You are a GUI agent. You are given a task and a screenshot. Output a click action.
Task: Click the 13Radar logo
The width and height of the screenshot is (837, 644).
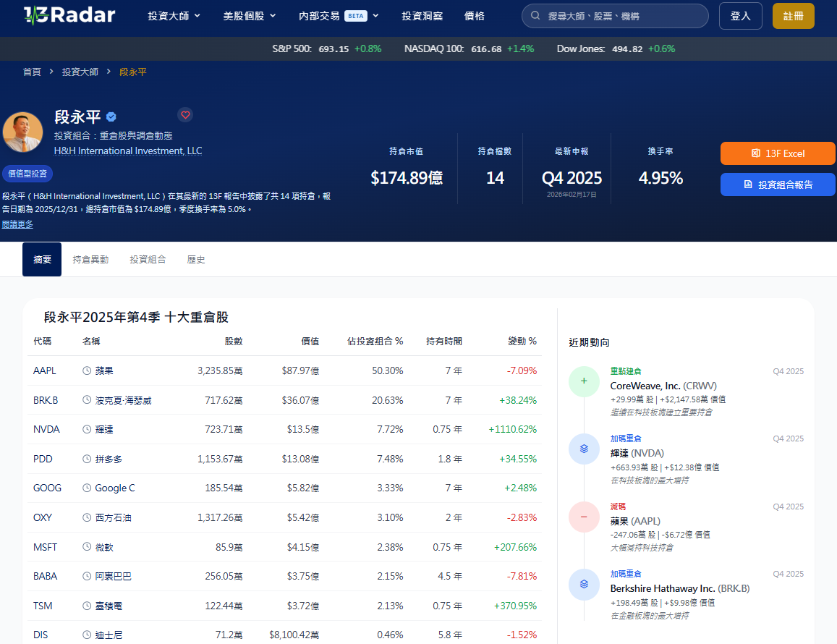point(69,15)
